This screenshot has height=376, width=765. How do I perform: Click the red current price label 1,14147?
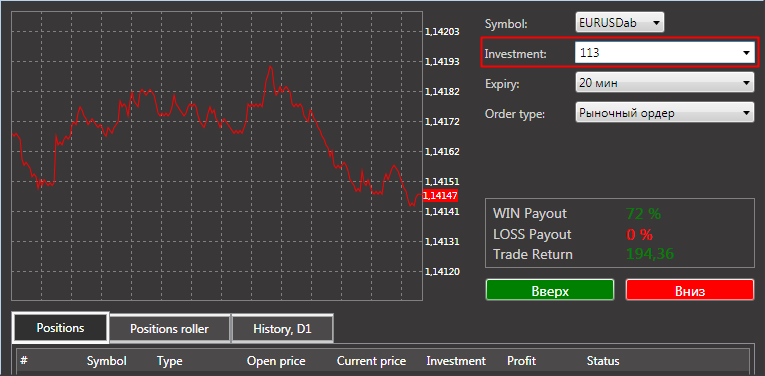coord(440,196)
